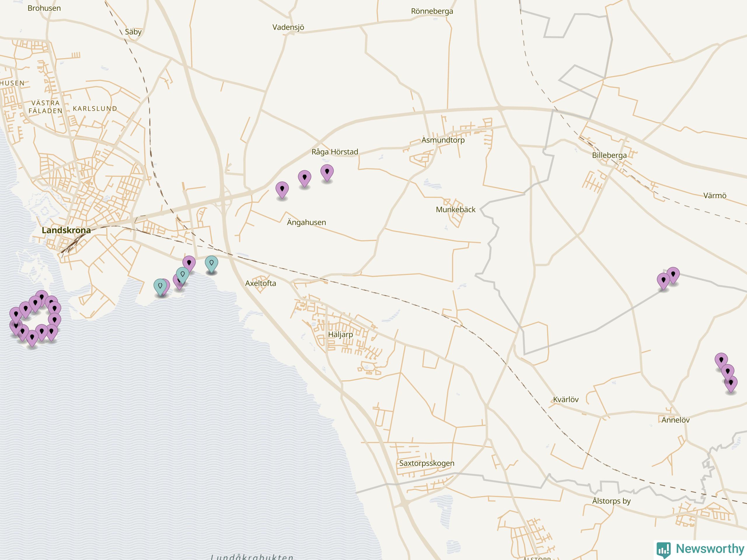Screen dimensions: 747x560
Task: Click the Asmundtorp place label
Action: pyautogui.click(x=443, y=140)
